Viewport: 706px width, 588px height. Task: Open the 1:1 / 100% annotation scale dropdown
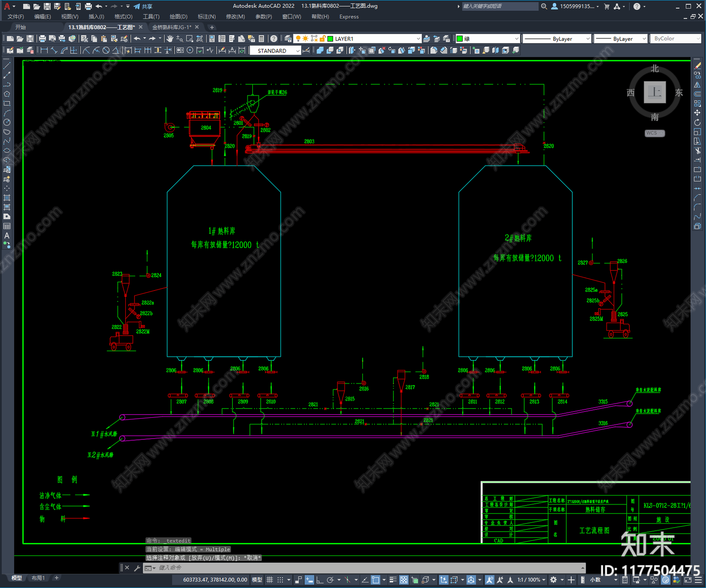(531, 580)
